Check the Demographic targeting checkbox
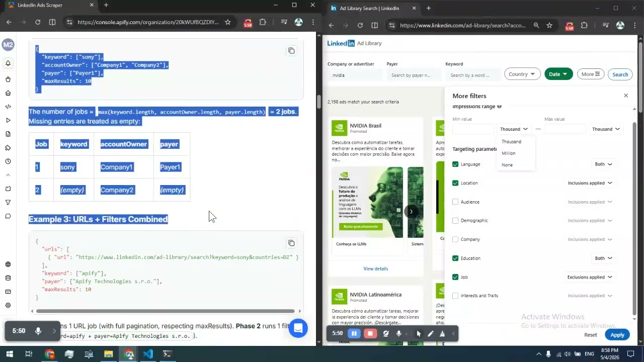This screenshot has height=362, width=644. click(455, 221)
